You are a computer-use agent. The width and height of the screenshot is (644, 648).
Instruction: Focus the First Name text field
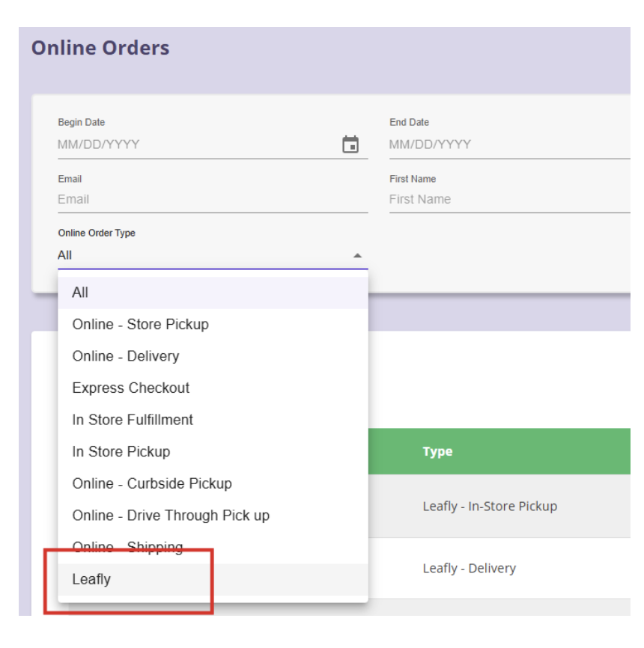coord(508,200)
